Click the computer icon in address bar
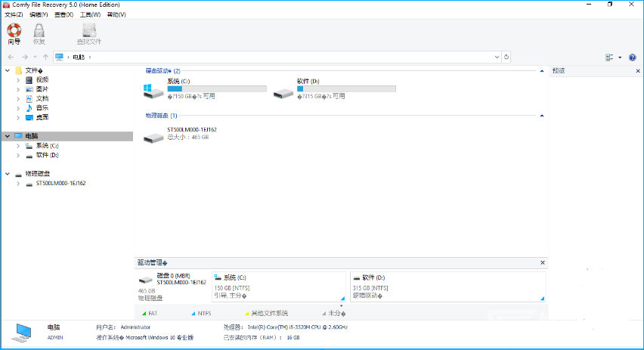The height and width of the screenshot is (350, 644). pos(60,57)
